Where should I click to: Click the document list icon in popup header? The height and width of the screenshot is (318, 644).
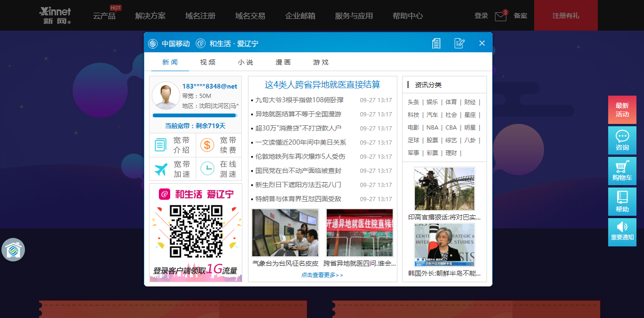pos(437,43)
